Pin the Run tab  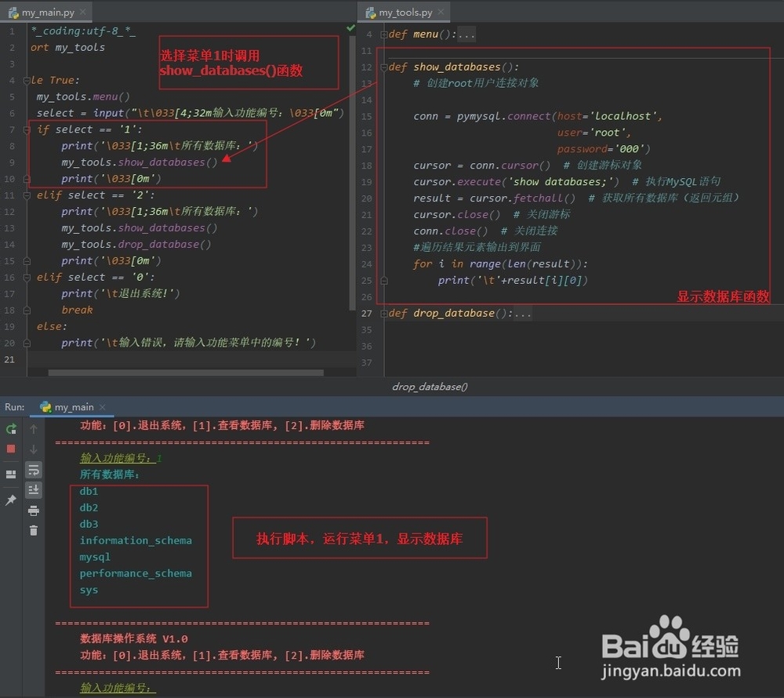[11, 500]
